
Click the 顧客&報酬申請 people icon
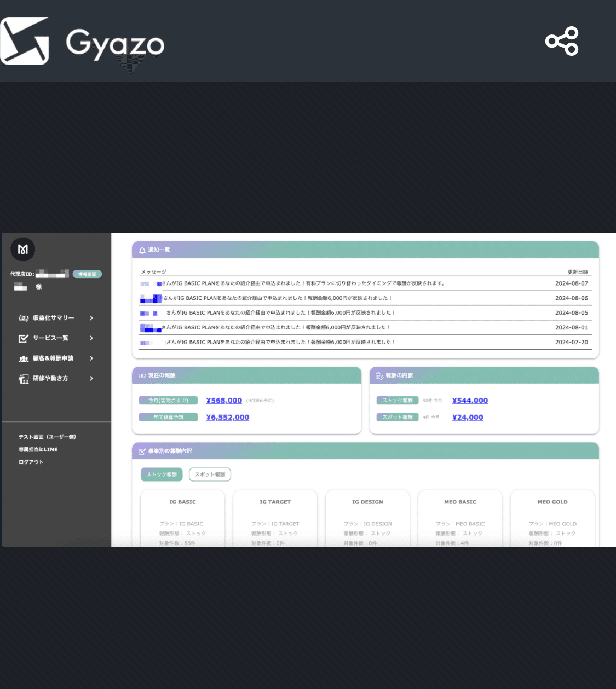coord(24,358)
